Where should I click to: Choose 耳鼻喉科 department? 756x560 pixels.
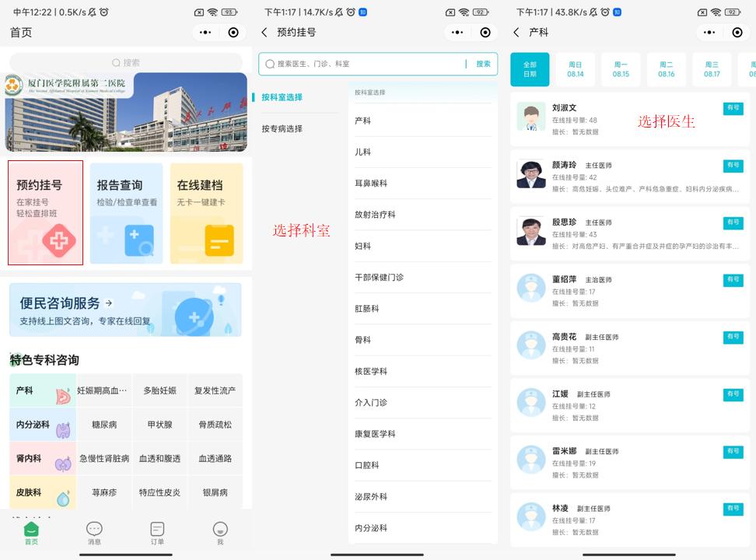point(423,184)
